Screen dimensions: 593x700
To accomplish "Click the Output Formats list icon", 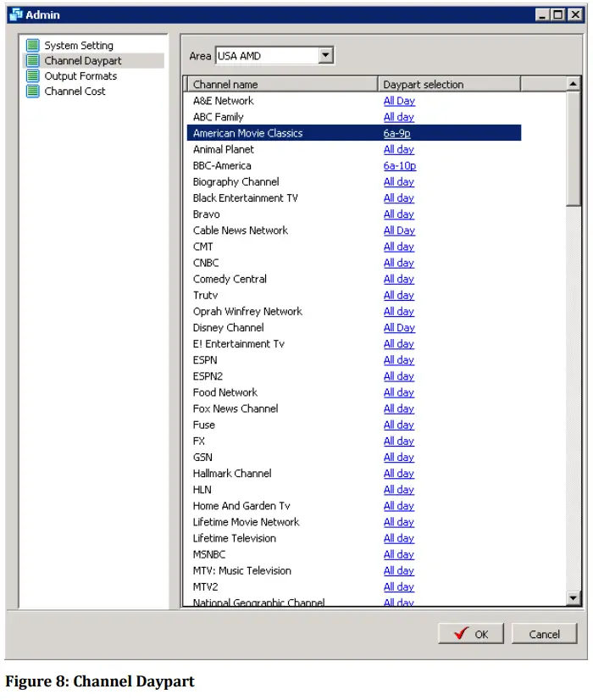I will [32, 75].
